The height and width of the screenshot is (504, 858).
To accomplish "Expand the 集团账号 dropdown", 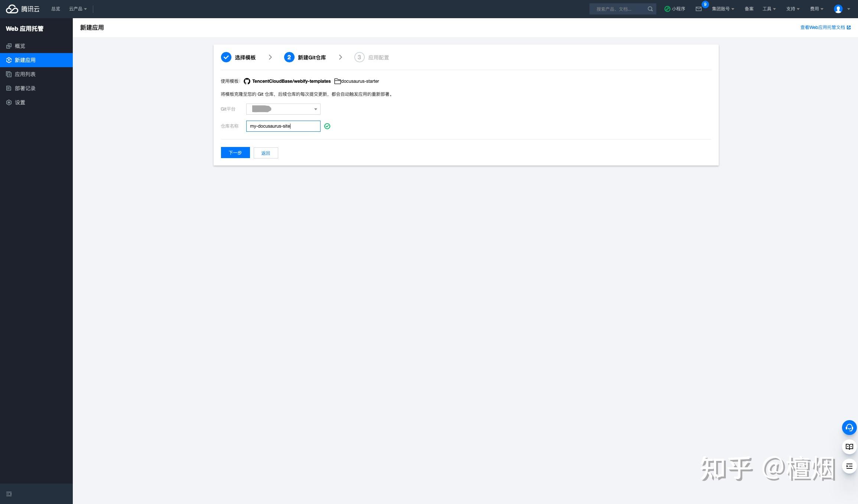I will [x=723, y=9].
